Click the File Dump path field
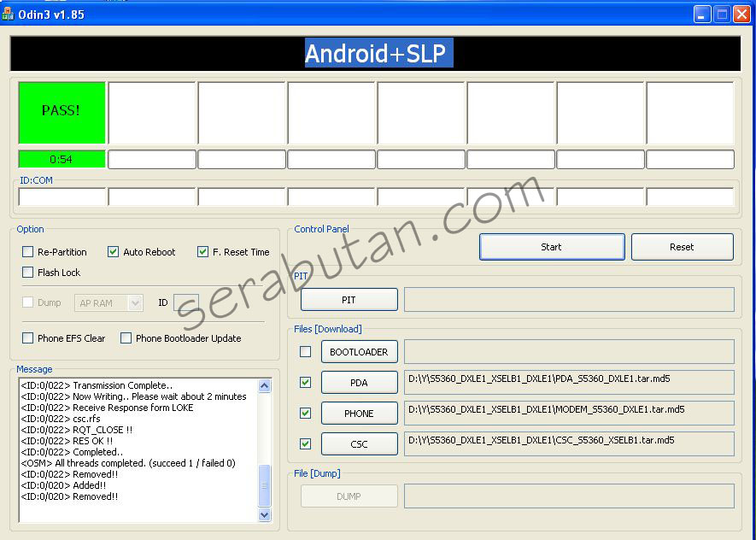 (x=569, y=496)
